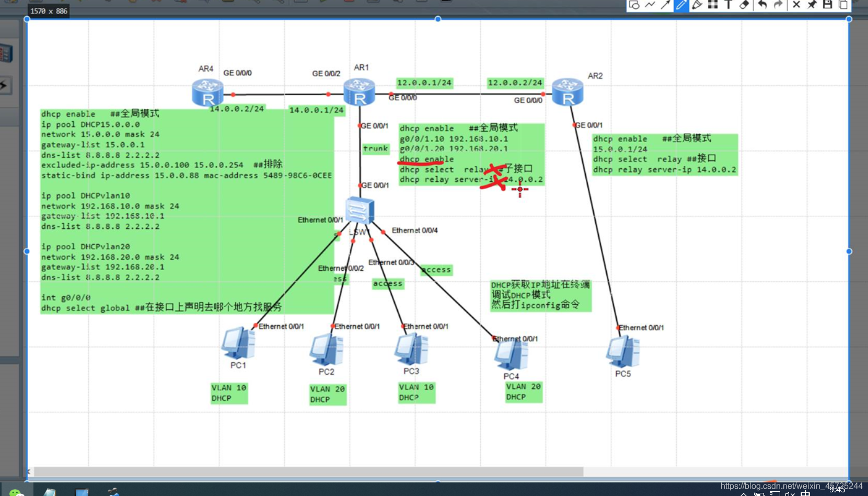Open the blue window app in taskbar

82,492
